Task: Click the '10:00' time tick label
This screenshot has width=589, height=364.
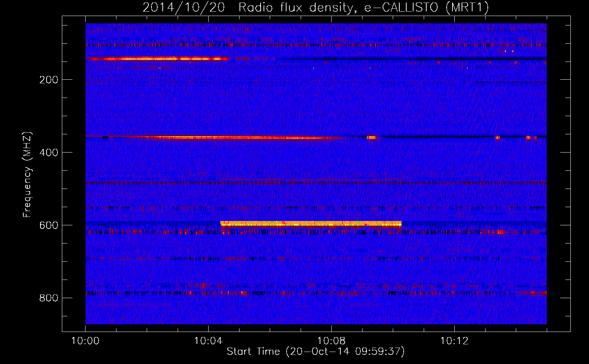Action: pyautogui.click(x=85, y=341)
